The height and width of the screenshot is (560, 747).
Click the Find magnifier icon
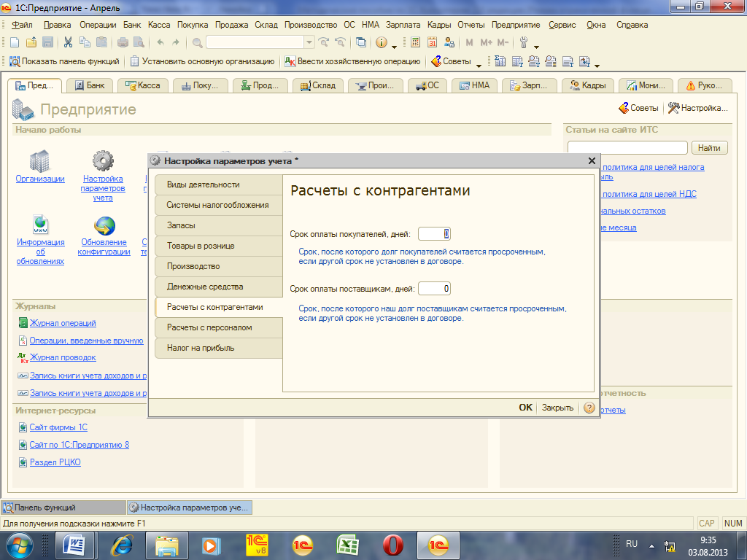click(x=197, y=42)
